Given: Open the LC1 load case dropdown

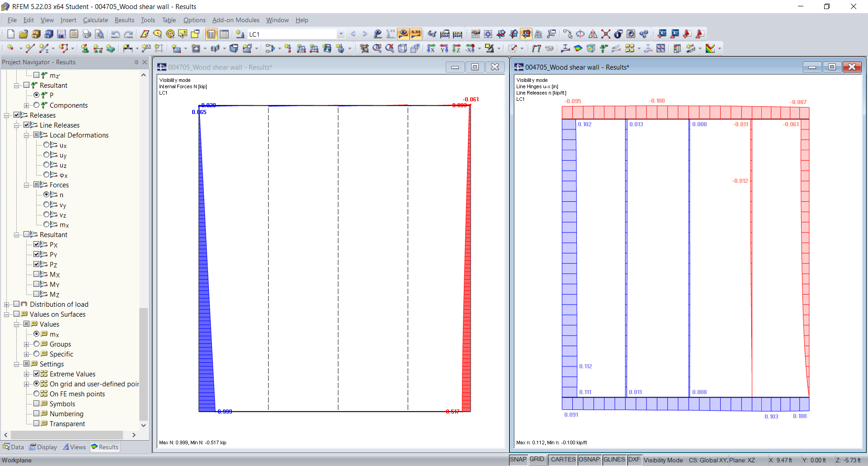Looking at the screenshot, I should pos(341,34).
